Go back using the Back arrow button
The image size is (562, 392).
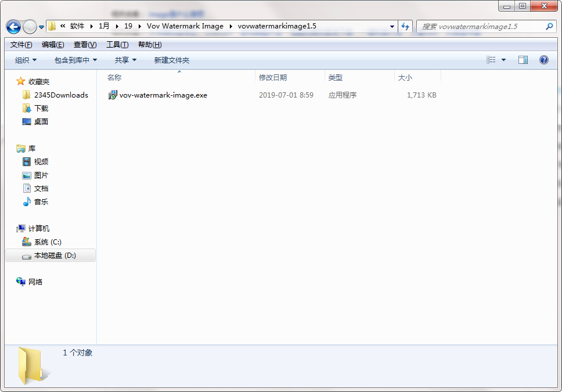point(13,27)
